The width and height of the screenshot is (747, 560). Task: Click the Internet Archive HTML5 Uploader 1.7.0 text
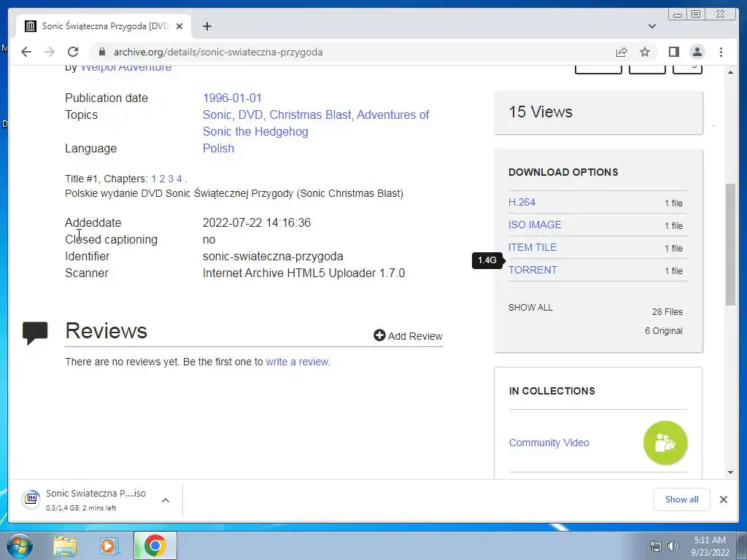304,273
